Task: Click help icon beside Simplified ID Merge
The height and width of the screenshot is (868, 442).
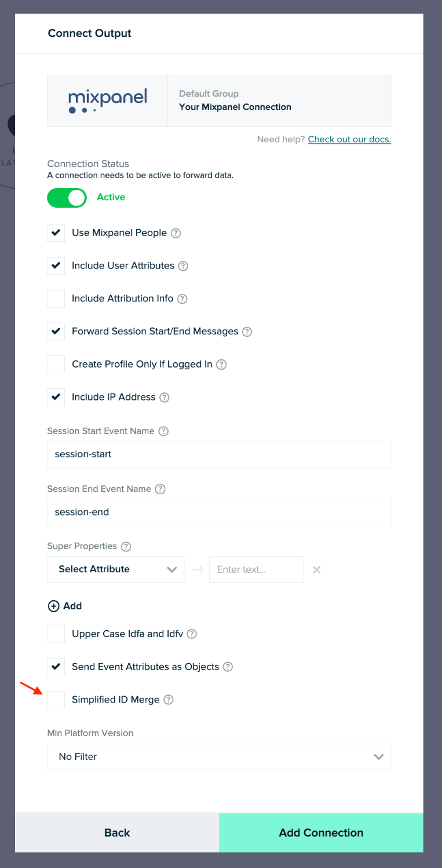Action: coord(169,700)
